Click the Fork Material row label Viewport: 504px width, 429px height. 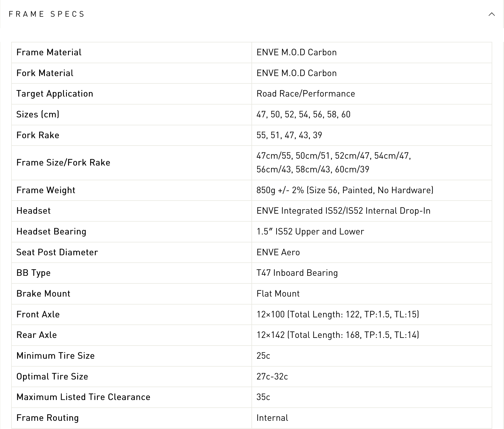(x=45, y=73)
